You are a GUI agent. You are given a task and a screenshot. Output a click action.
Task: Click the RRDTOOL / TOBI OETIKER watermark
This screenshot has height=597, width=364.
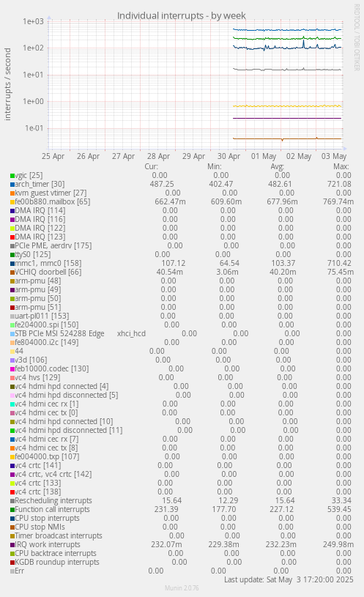(357, 37)
